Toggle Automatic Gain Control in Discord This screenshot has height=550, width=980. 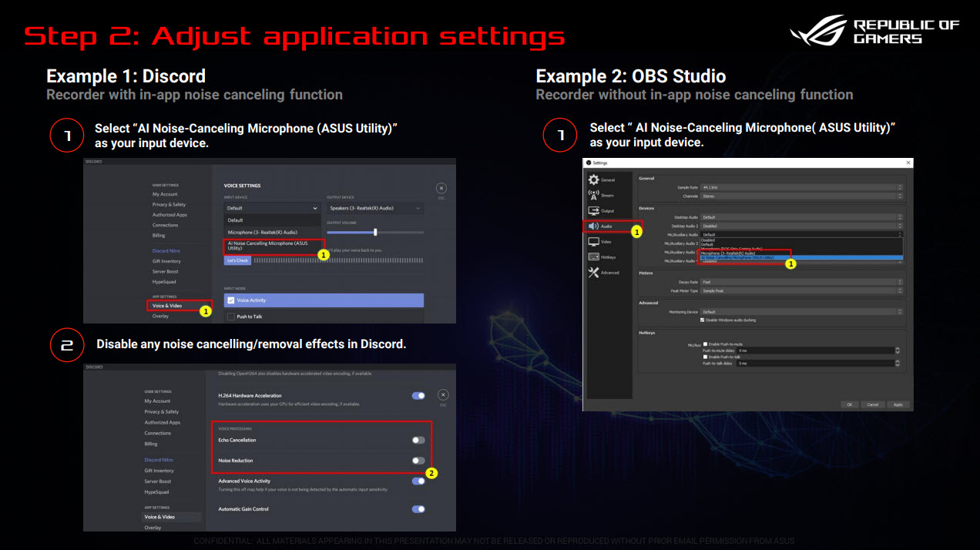[418, 509]
